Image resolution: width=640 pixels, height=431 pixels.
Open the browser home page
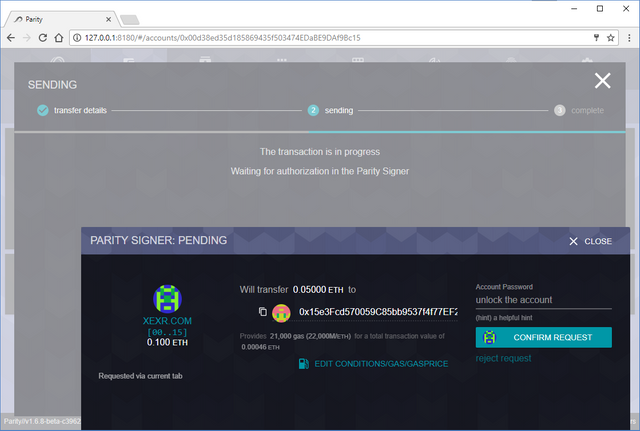(x=59, y=38)
